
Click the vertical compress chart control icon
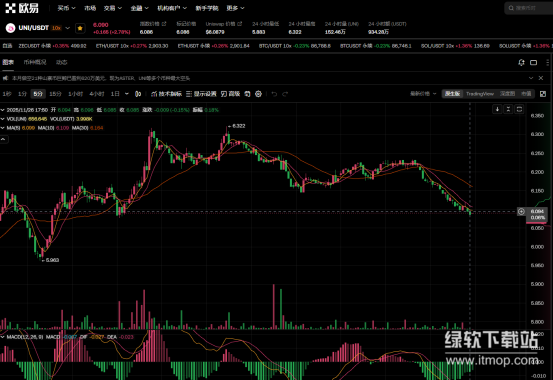pyautogui.click(x=508, y=109)
